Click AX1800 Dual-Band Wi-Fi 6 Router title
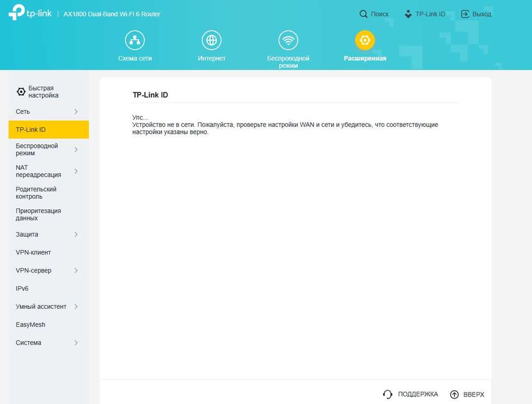532x404 pixels. [x=111, y=14]
